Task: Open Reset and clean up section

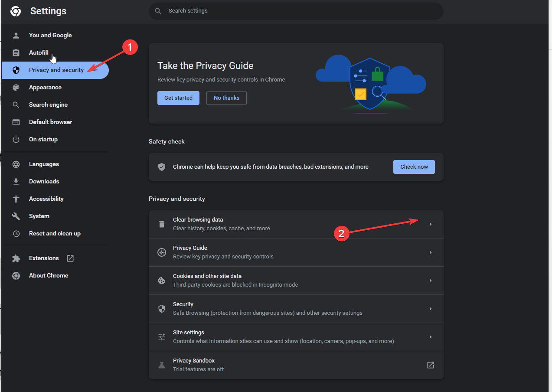Action: 55,233
